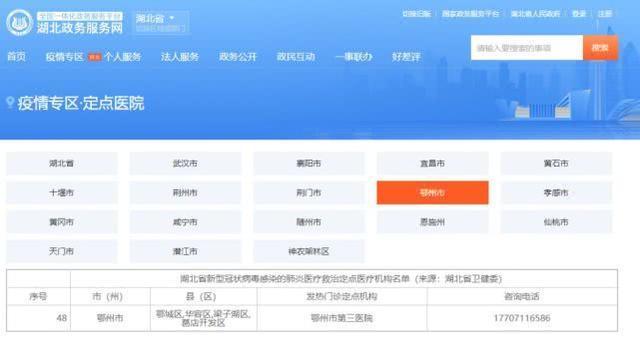
Task: Select the 恩施州 city button
Action: (432, 222)
